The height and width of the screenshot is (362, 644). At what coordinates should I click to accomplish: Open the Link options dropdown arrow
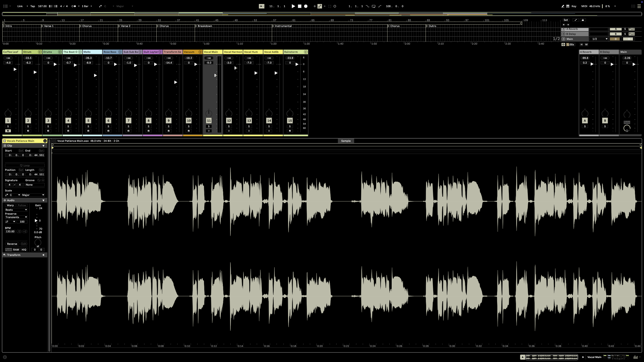click(27, 6)
